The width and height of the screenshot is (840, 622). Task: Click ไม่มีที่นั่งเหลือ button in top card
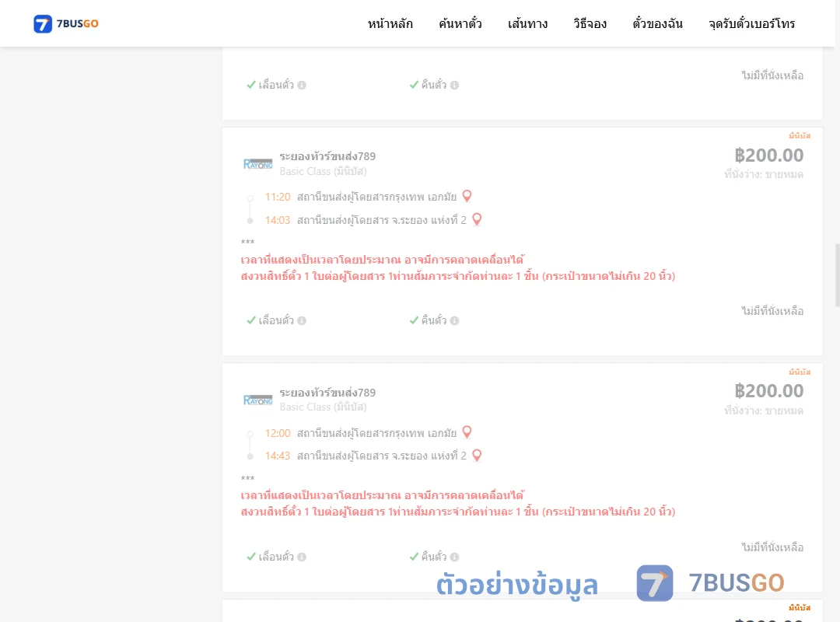click(x=772, y=75)
